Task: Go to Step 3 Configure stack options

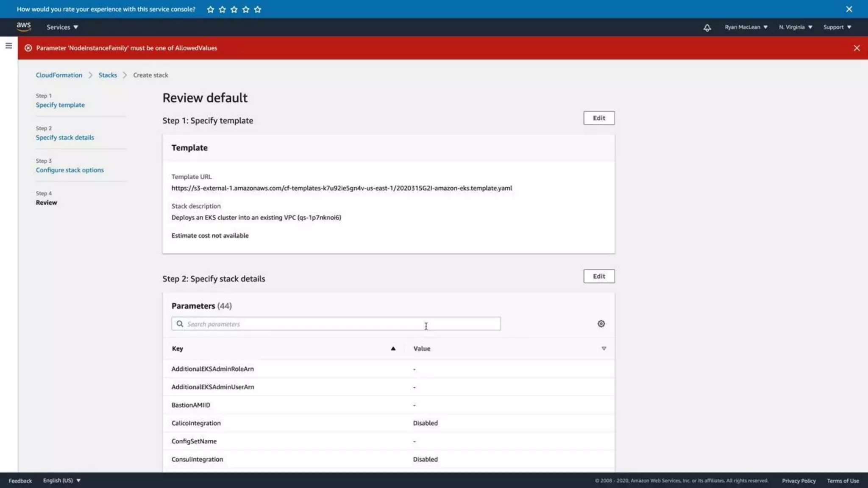Action: pos(70,170)
